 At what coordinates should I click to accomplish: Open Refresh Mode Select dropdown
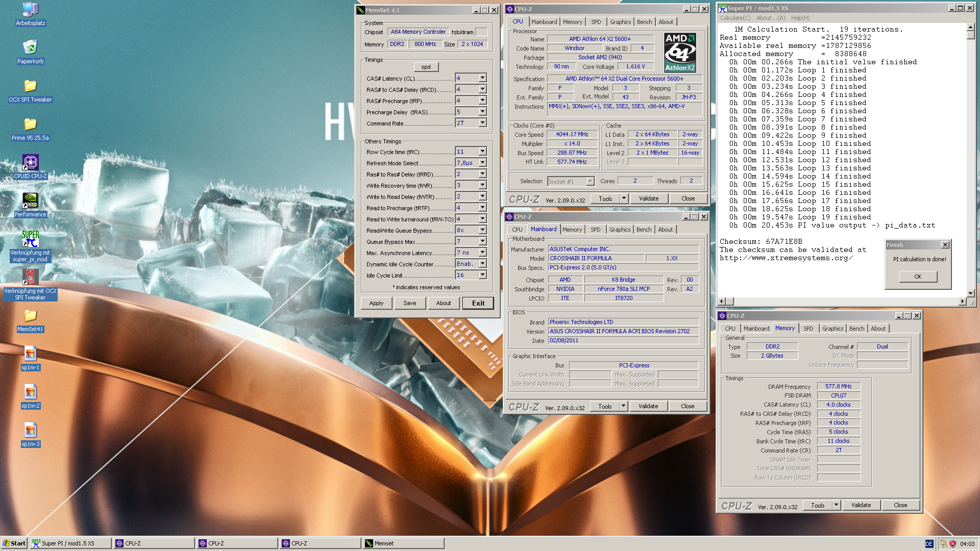tap(482, 163)
